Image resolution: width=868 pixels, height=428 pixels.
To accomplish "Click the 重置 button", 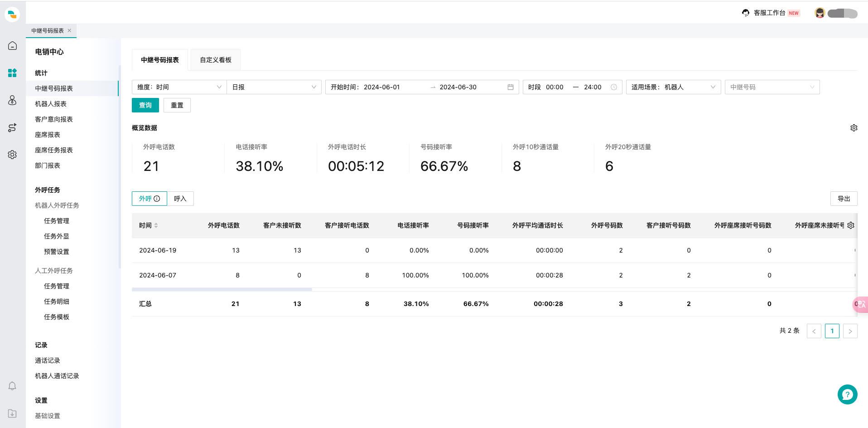I will click(x=177, y=105).
